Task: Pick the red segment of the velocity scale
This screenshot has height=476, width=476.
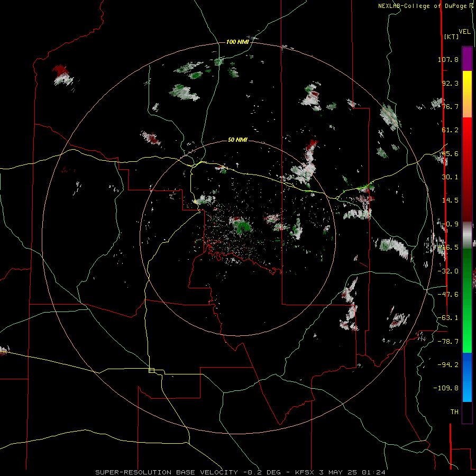Action: point(467,169)
